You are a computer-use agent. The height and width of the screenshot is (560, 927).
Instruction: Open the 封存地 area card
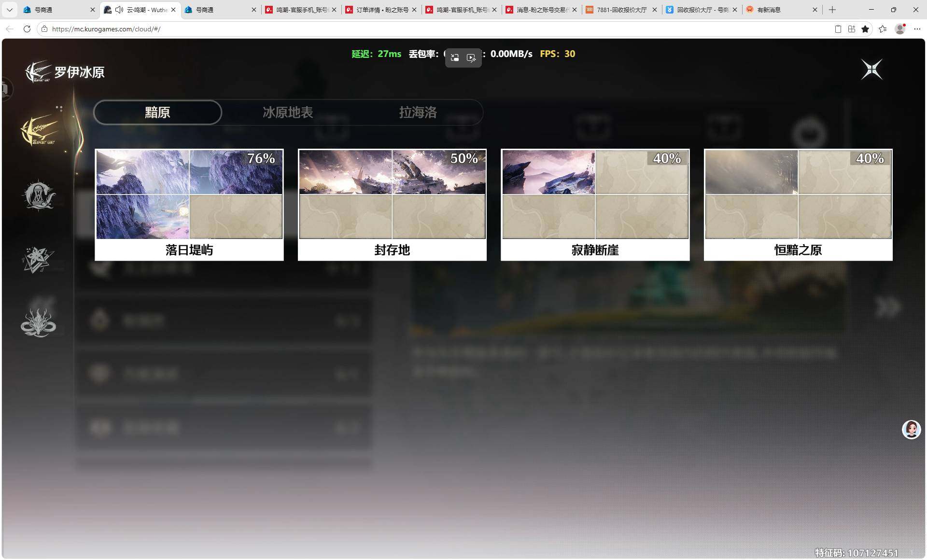pos(392,205)
